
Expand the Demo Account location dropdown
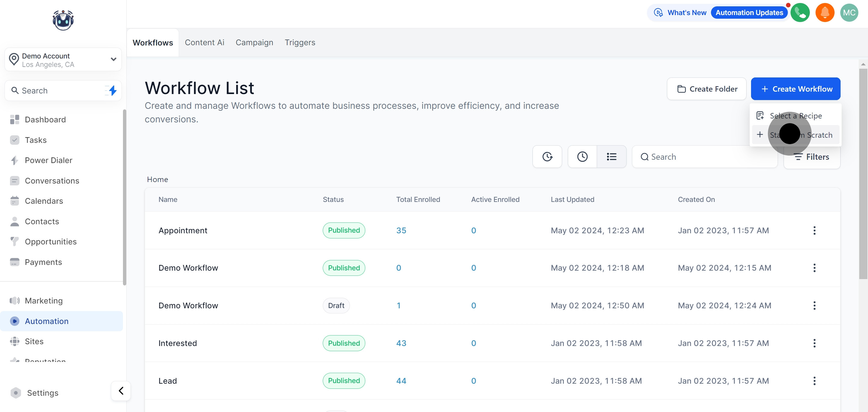(113, 60)
